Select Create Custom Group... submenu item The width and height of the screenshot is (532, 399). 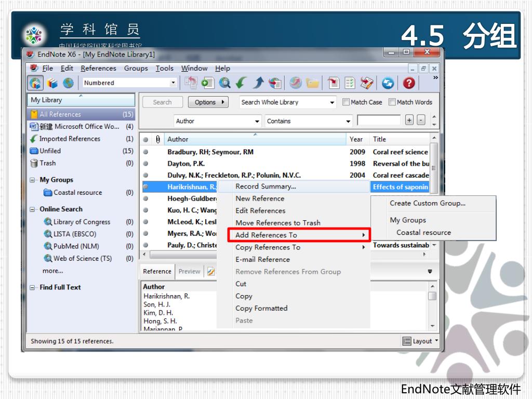pos(428,203)
